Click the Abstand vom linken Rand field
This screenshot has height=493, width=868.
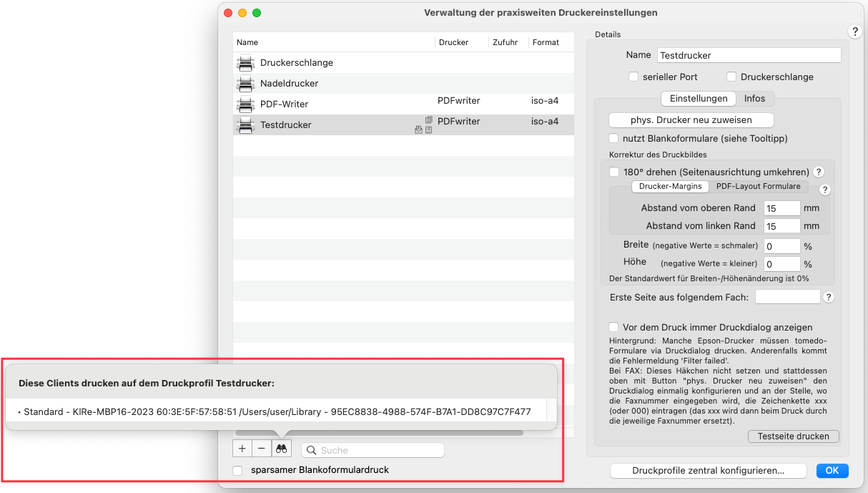(781, 226)
